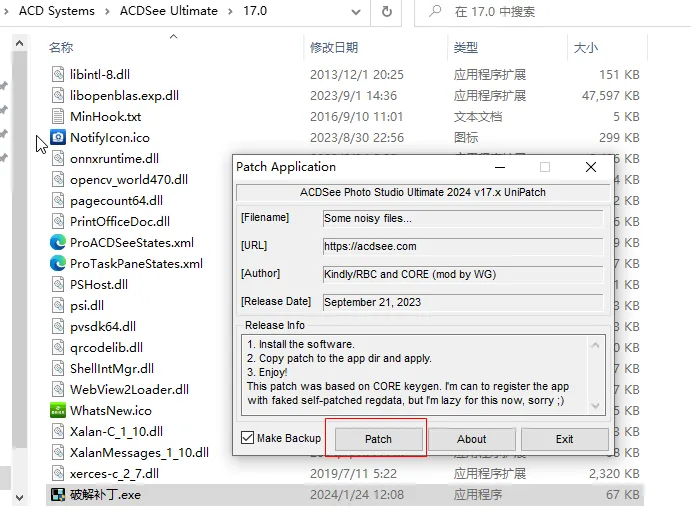Click the libopenblas.exp.dll file icon
The height and width of the screenshot is (514, 691).
(x=58, y=96)
